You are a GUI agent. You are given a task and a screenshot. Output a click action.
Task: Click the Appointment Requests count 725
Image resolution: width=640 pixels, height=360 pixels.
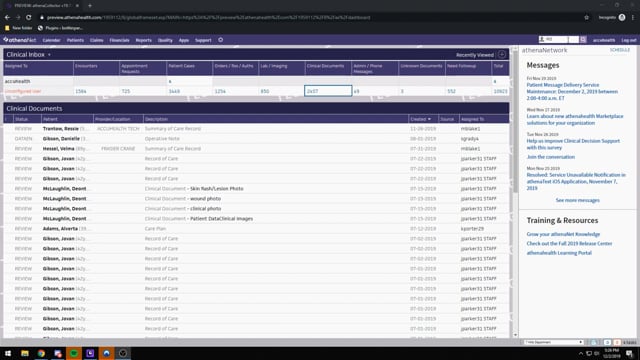[126, 91]
